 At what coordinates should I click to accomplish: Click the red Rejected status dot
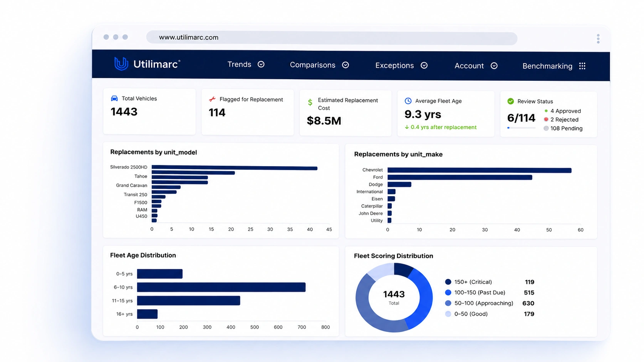[x=546, y=120]
